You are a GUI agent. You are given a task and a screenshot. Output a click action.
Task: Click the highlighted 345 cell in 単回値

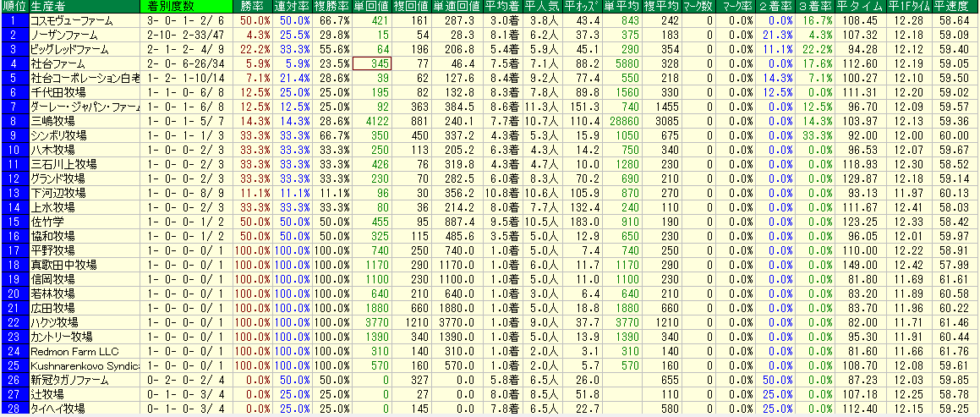point(373,63)
